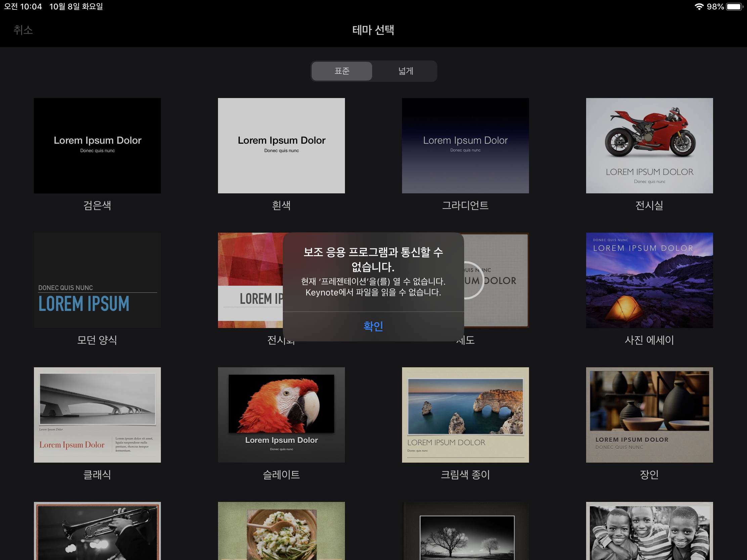Tap the 확인 button in the alert

(373, 326)
